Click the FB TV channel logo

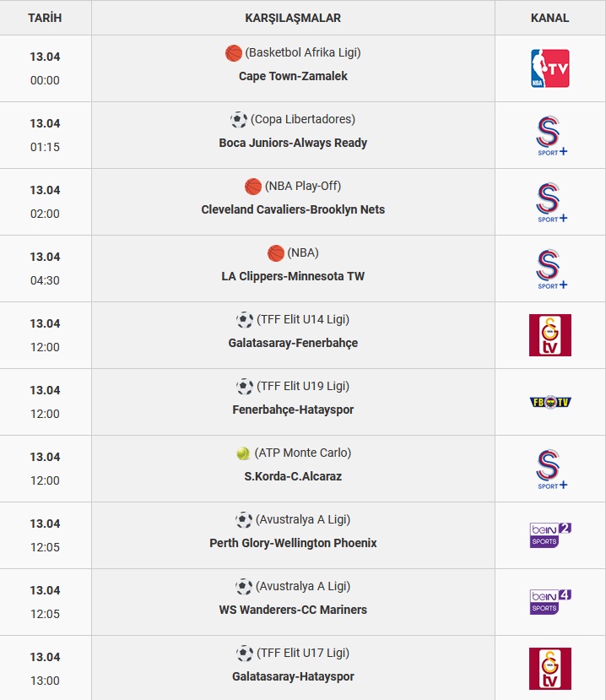tap(549, 402)
